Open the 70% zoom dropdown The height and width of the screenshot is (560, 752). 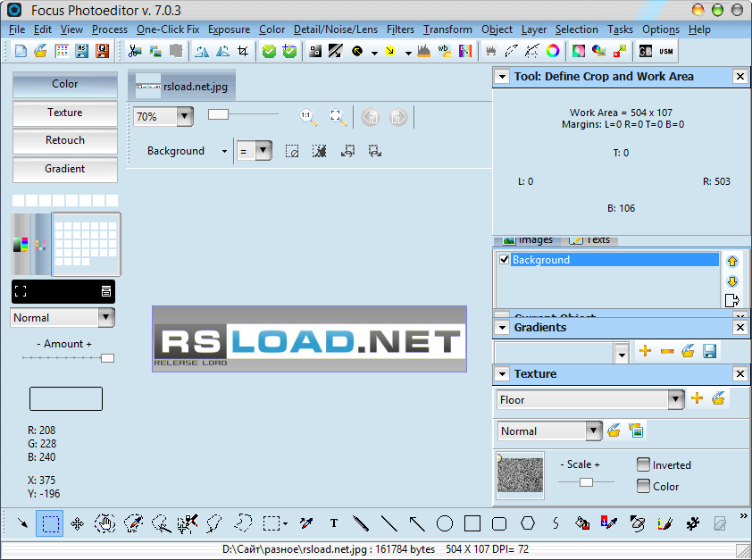[x=185, y=116]
